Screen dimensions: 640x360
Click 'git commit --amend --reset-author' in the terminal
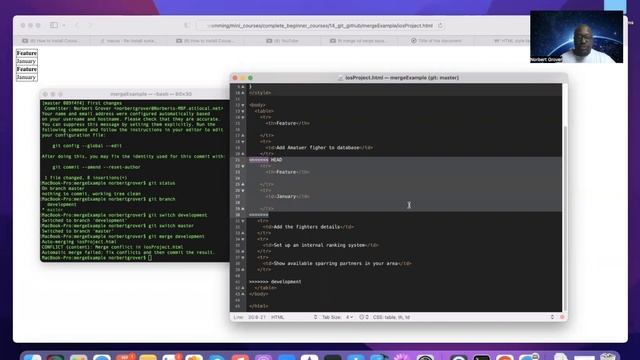click(96, 167)
